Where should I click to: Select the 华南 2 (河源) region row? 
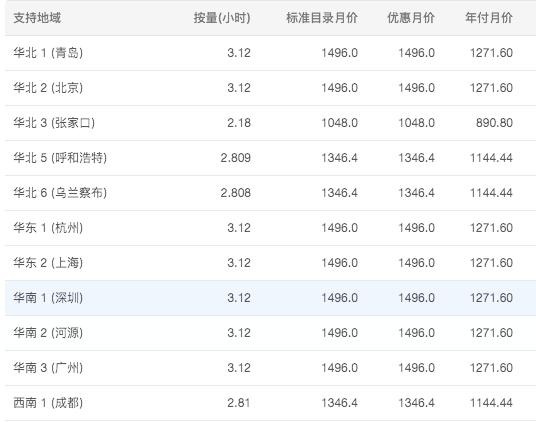click(x=270, y=333)
